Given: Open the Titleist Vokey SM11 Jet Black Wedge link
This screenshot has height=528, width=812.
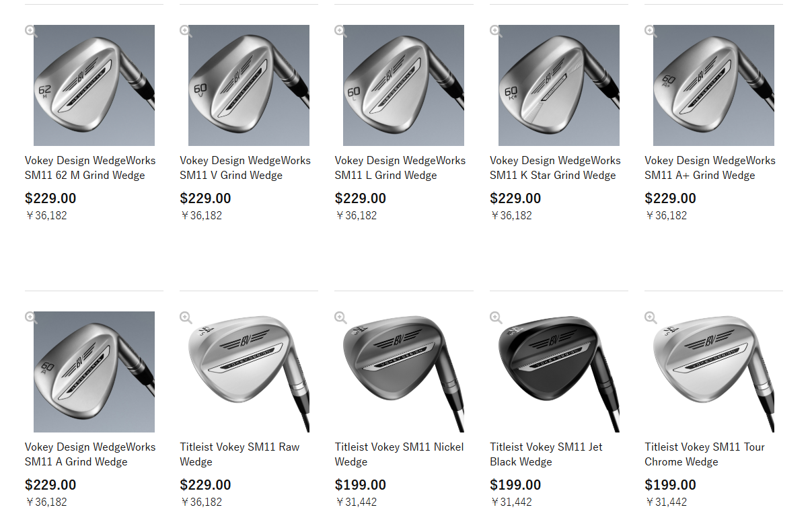Looking at the screenshot, I should point(546,454).
